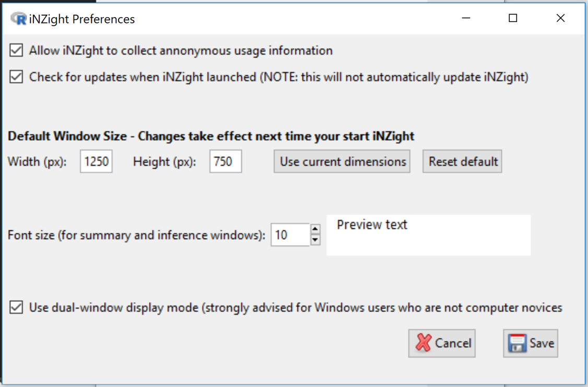Uncheck anonymous usage information collection
The image size is (588, 387).
15,50
